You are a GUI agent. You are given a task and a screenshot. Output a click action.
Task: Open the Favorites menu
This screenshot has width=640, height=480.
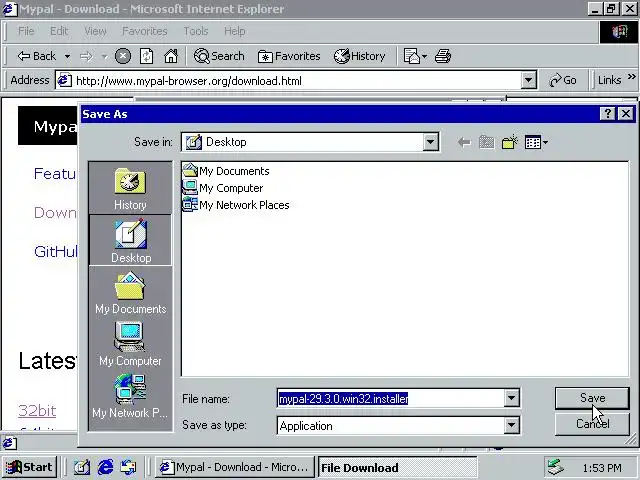144,31
